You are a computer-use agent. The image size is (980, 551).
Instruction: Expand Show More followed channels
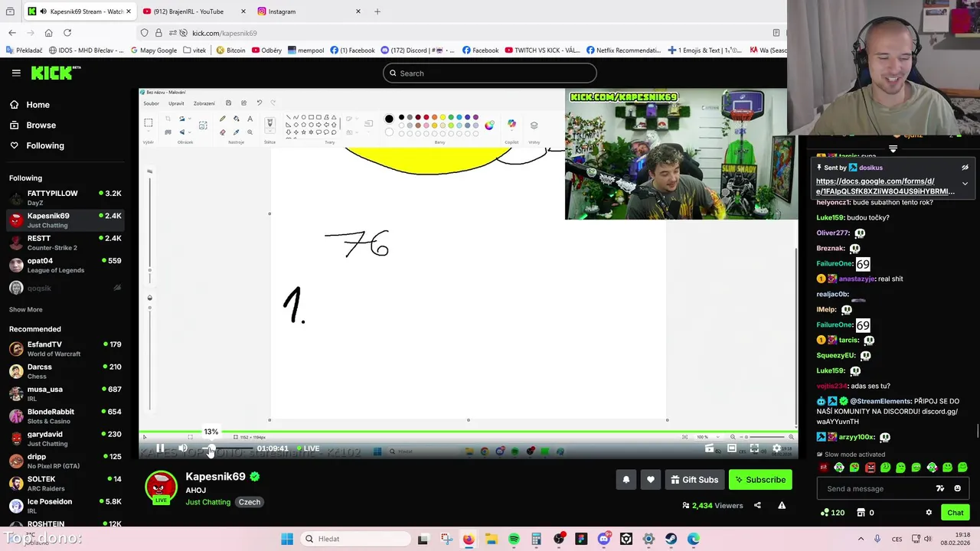(x=26, y=309)
